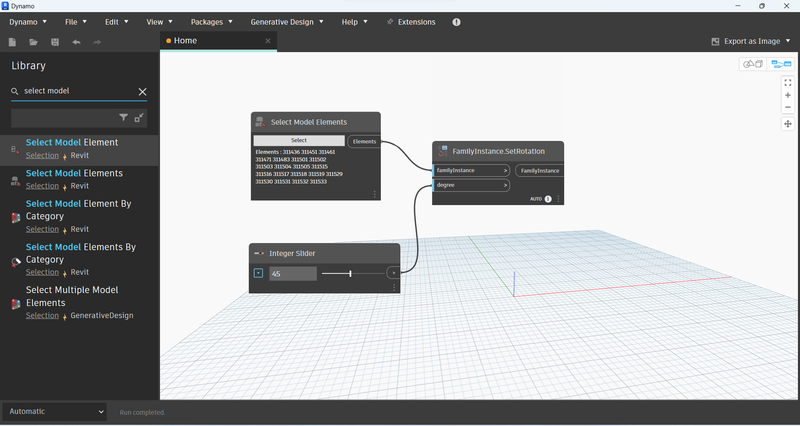Open the Dynamo menu
This screenshot has height=426, width=800.
(28, 22)
